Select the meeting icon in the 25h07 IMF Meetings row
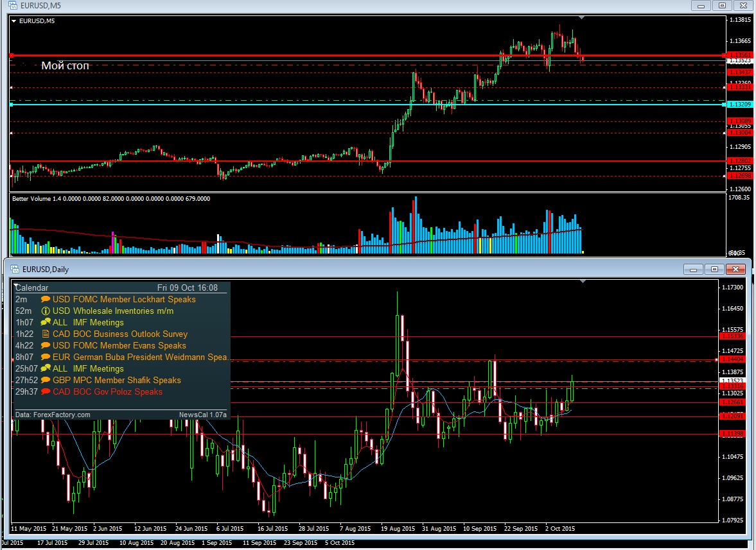 point(46,368)
